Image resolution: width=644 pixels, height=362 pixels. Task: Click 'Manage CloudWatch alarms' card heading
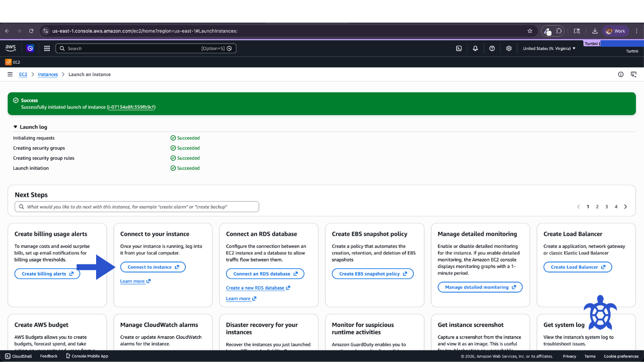[x=159, y=325]
